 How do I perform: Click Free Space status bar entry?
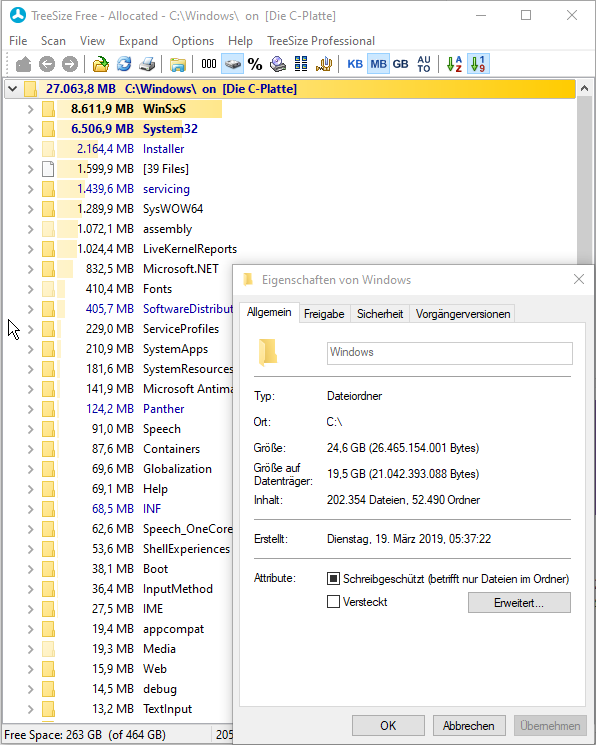pos(85,735)
